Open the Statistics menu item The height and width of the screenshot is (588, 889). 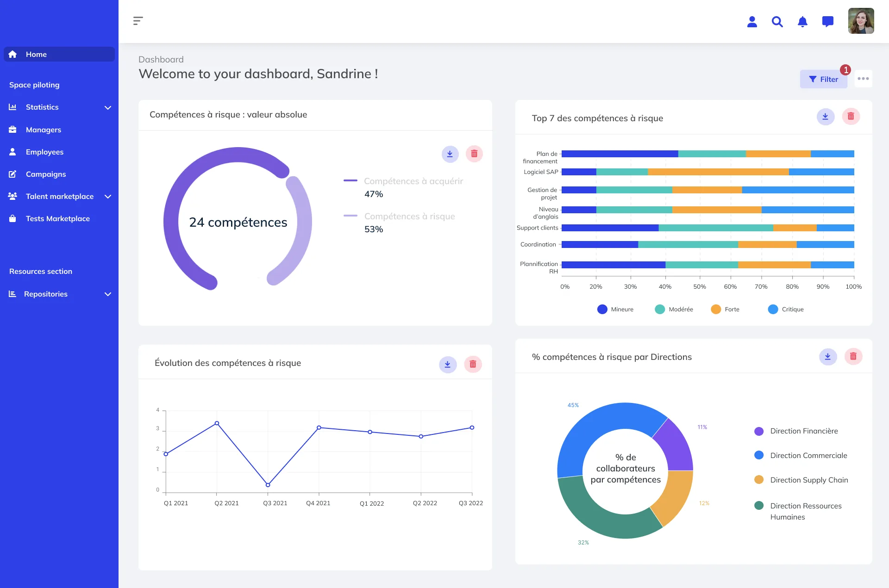click(42, 107)
